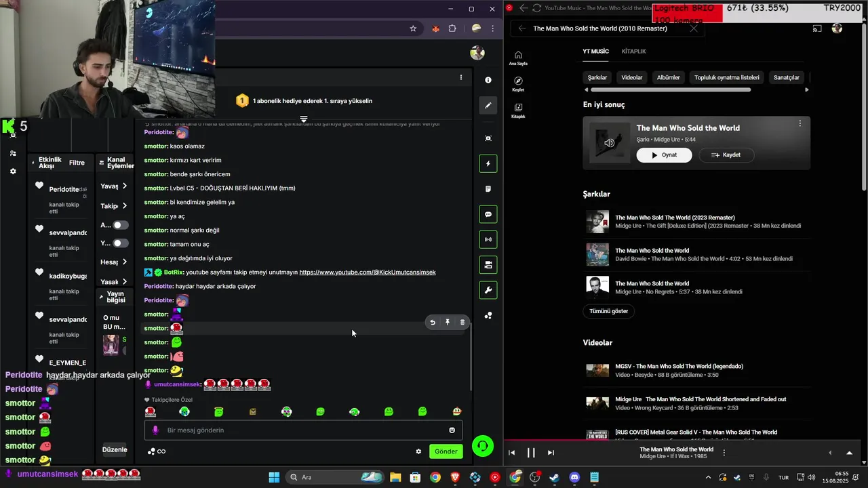Click the 'Bir mesaj gönderin' input field
The width and height of the screenshot is (868, 488).
pyautogui.click(x=303, y=430)
